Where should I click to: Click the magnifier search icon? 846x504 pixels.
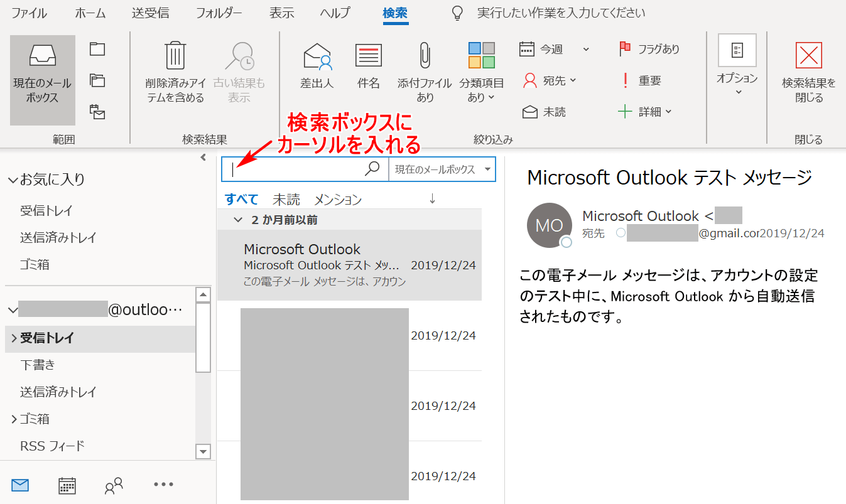(373, 168)
